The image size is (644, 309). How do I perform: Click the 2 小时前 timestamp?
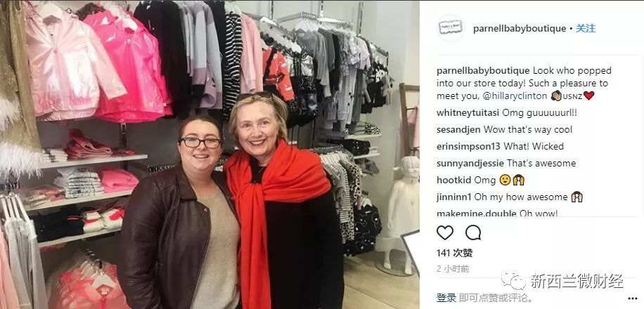(x=453, y=269)
